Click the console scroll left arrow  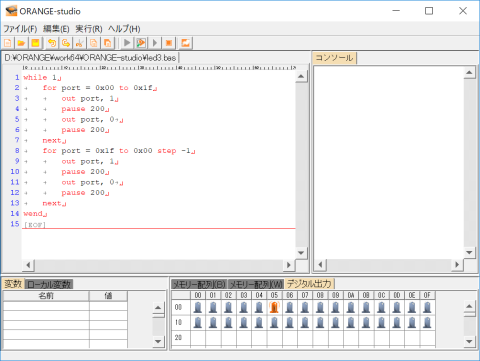tap(320, 265)
